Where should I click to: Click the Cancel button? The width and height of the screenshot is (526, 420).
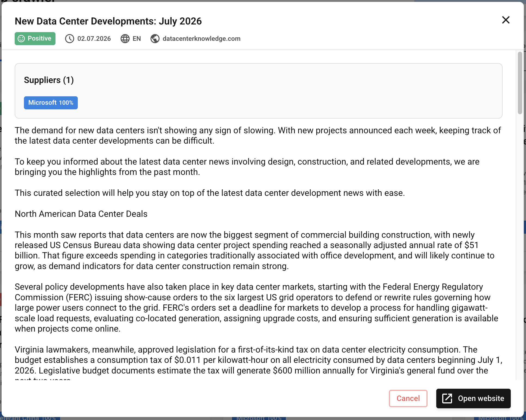[x=408, y=399]
